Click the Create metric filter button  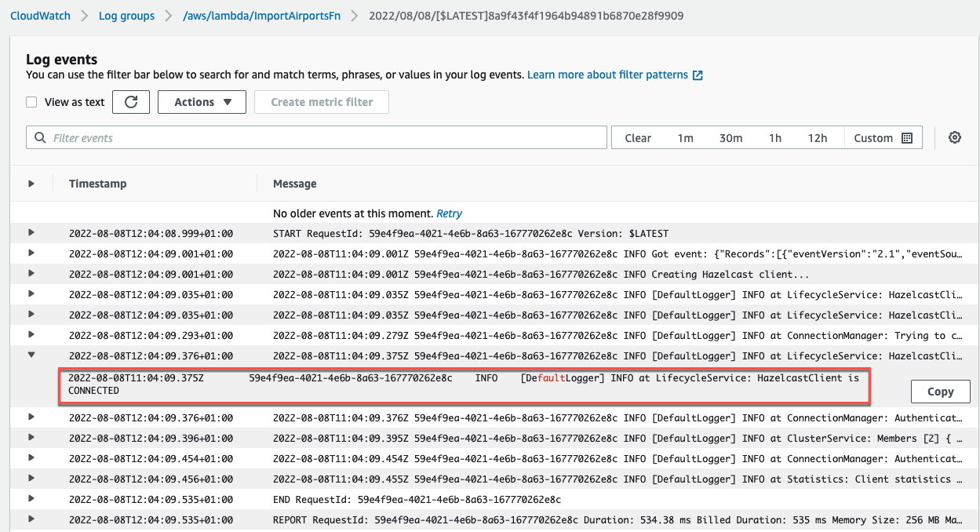[321, 101]
